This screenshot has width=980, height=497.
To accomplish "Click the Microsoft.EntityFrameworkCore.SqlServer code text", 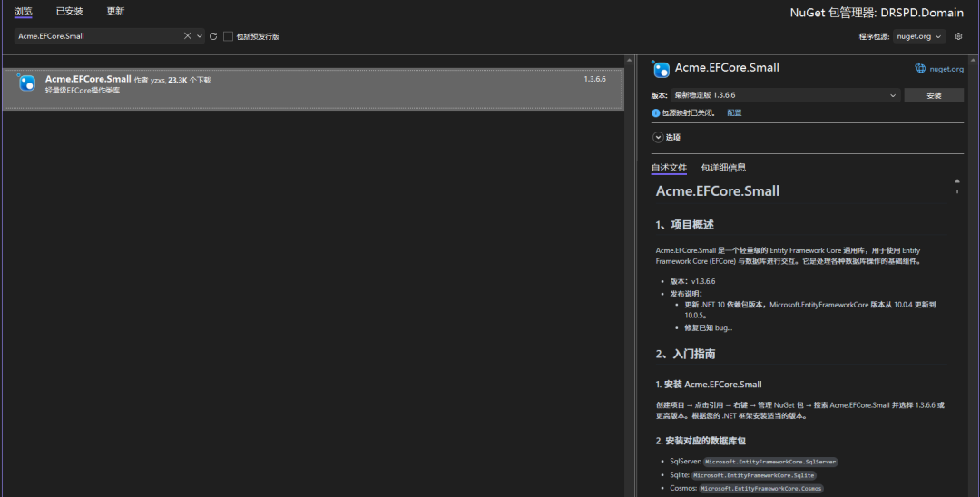I will point(770,462).
